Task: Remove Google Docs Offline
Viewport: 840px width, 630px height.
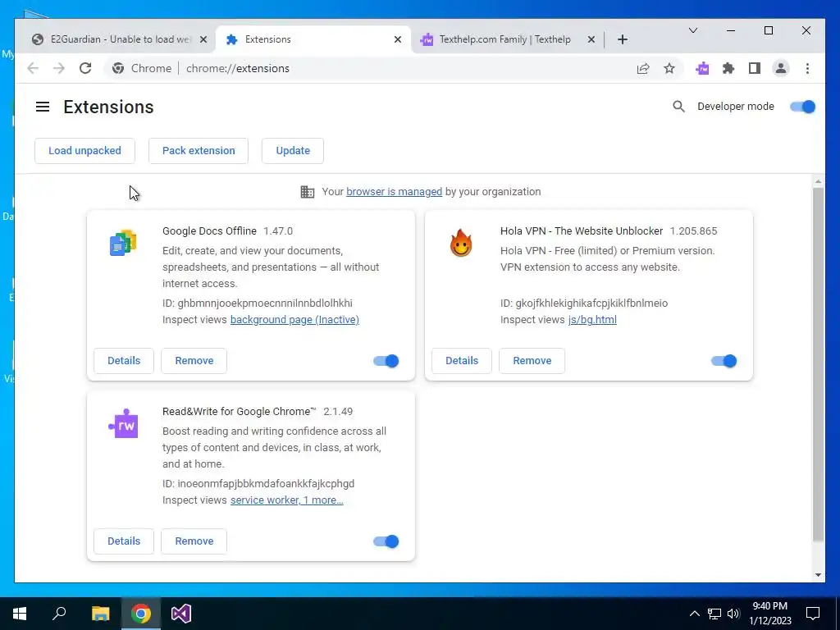Action: coord(194,361)
